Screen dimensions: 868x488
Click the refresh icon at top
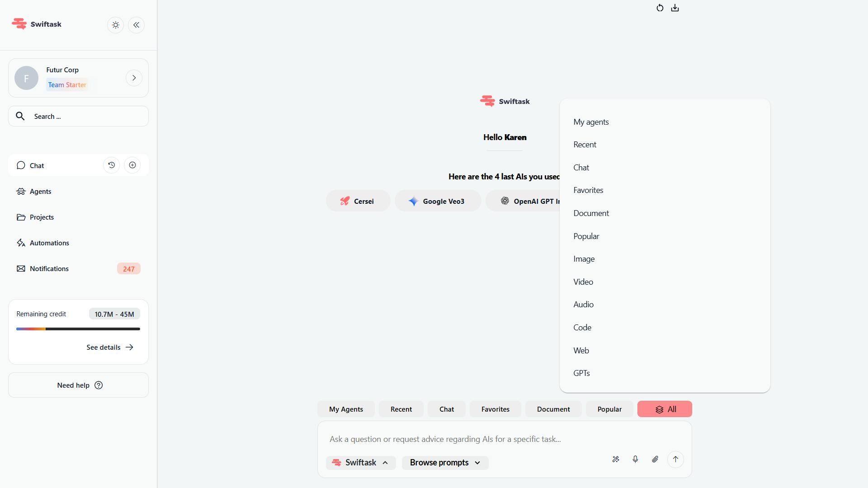pyautogui.click(x=660, y=8)
